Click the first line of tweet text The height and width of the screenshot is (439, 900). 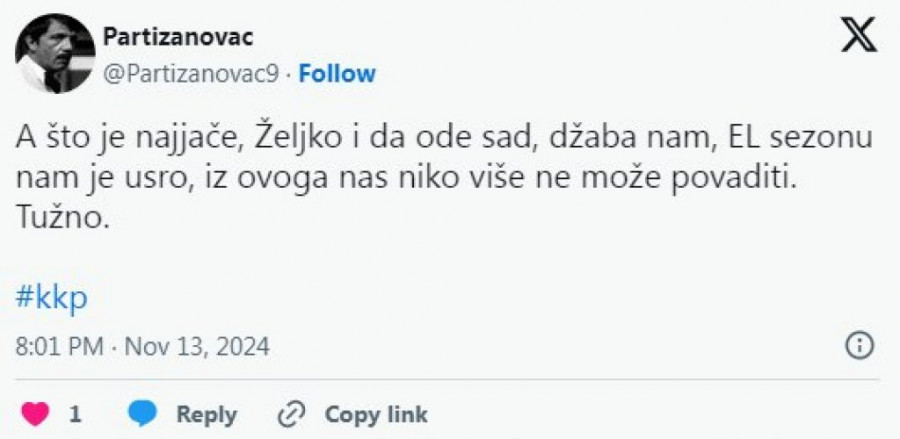445,142
